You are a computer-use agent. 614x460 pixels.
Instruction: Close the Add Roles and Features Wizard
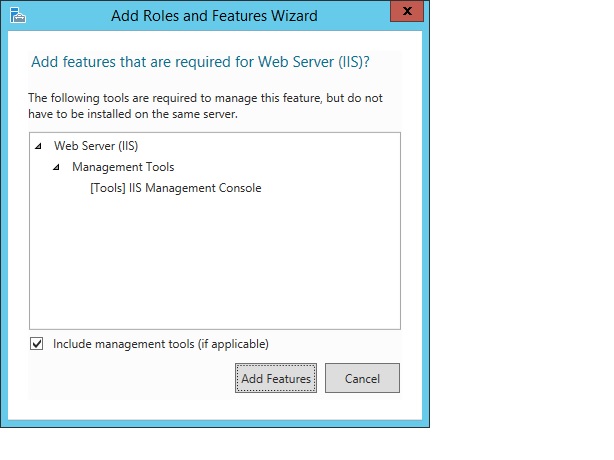pos(407,11)
